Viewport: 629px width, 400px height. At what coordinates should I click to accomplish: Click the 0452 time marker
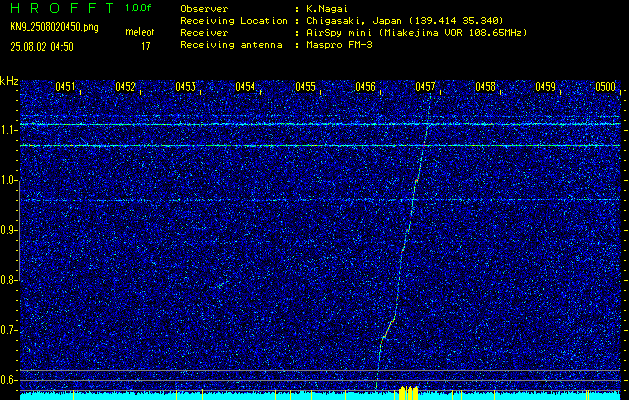pos(125,86)
